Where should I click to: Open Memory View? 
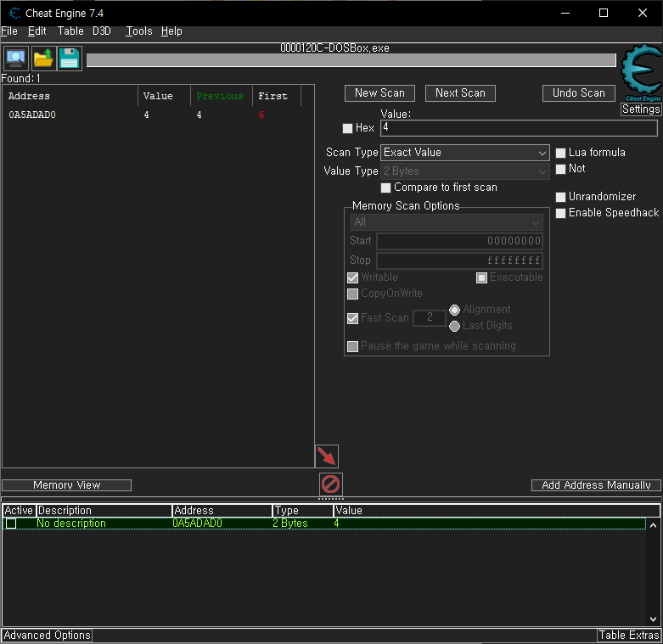67,485
